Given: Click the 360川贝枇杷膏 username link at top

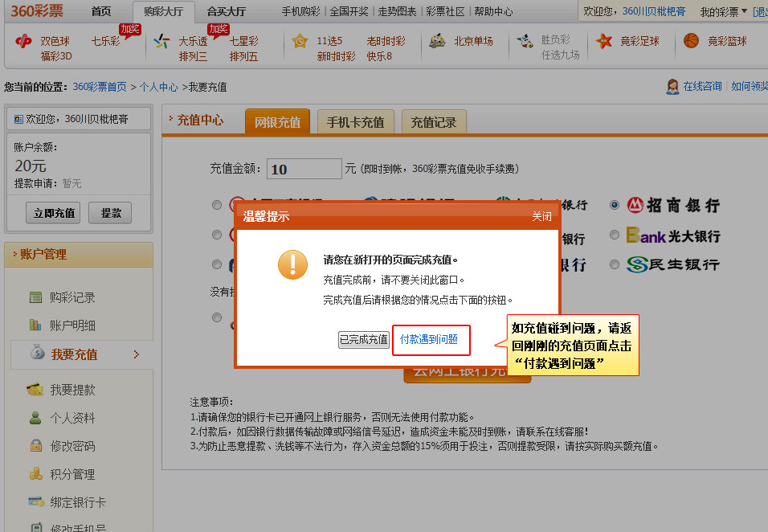Looking at the screenshot, I should [654, 11].
